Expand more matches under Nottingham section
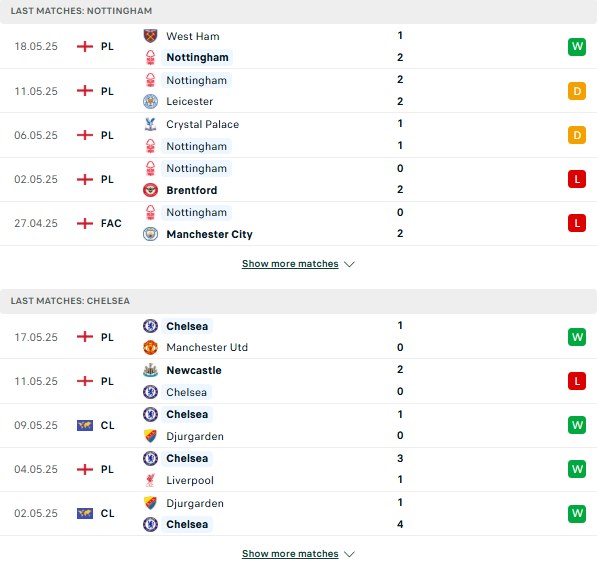This screenshot has width=597, height=567. pyautogui.click(x=290, y=264)
